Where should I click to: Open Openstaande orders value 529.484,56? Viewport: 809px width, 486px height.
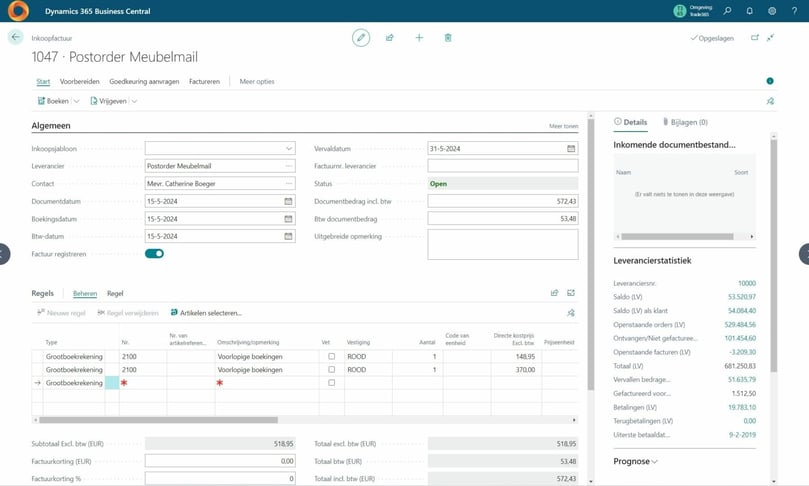(x=740, y=325)
